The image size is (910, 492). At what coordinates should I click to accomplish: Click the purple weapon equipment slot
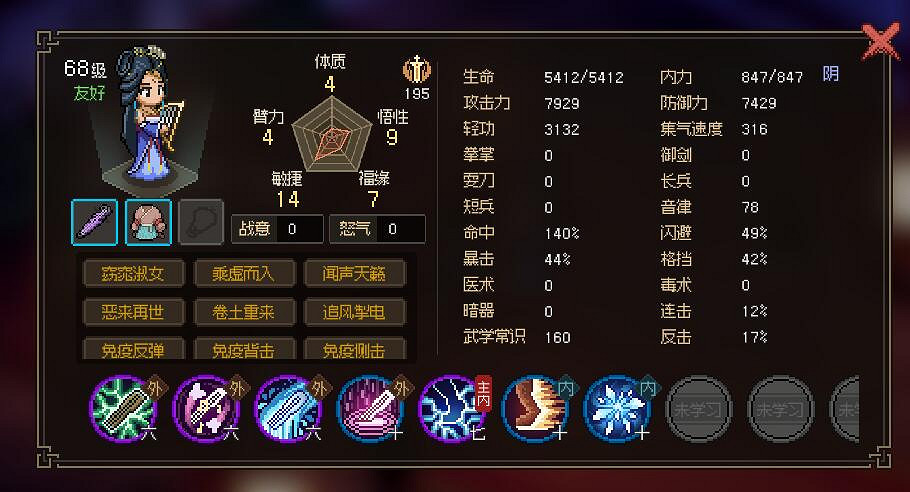(x=94, y=222)
